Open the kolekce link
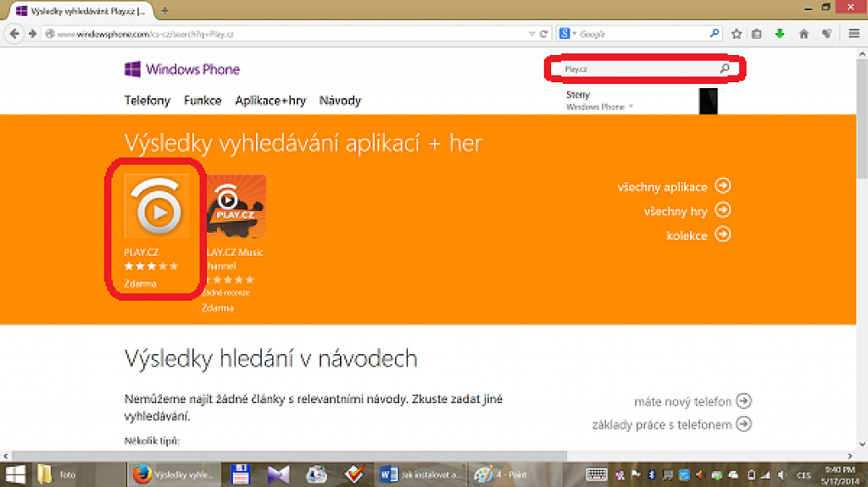Image resolution: width=868 pixels, height=487 pixels. [687, 235]
